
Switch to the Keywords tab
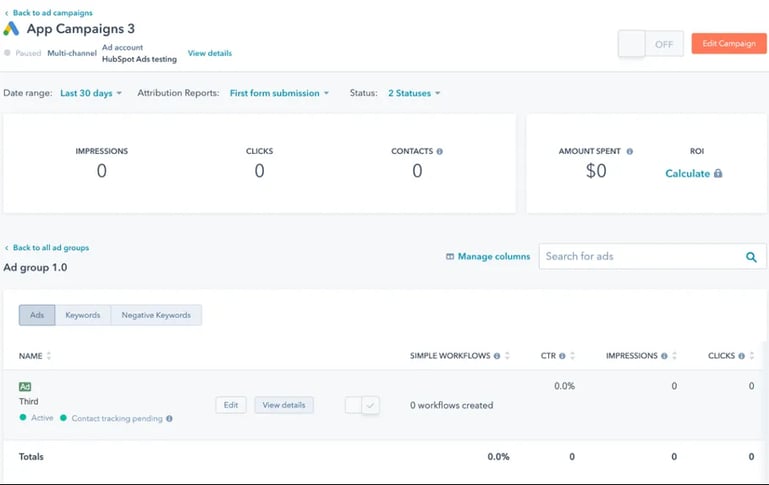point(83,315)
